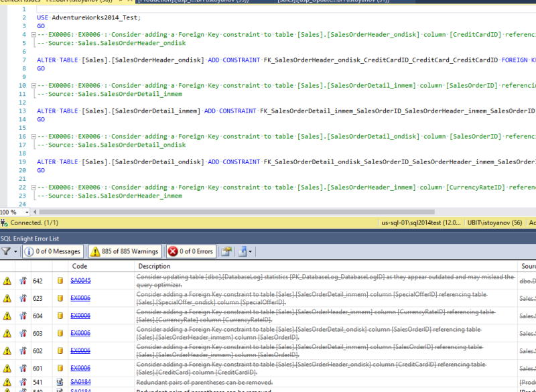This screenshot has width=536, height=392.
Task: Click the warning icon in row 602
Action: click(x=7, y=351)
